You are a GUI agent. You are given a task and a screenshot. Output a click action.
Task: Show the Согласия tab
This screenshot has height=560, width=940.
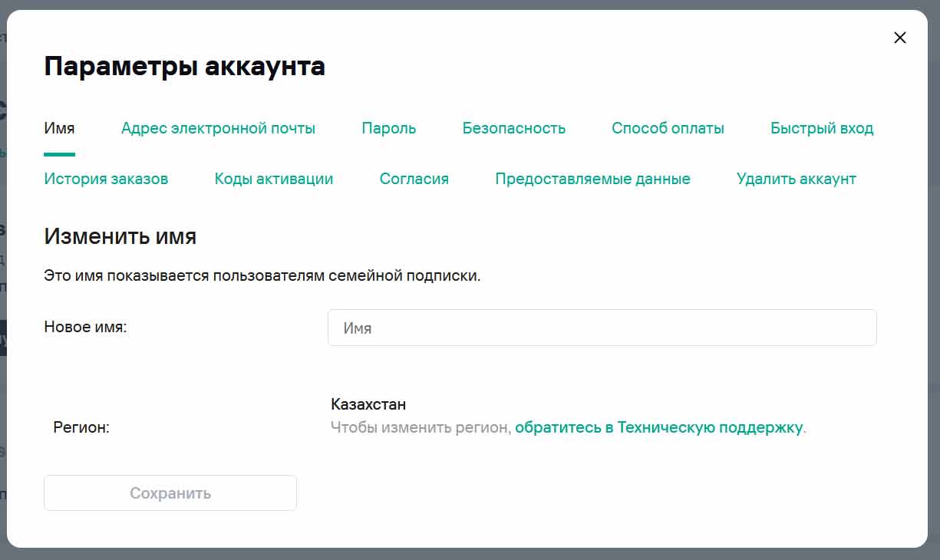(414, 179)
